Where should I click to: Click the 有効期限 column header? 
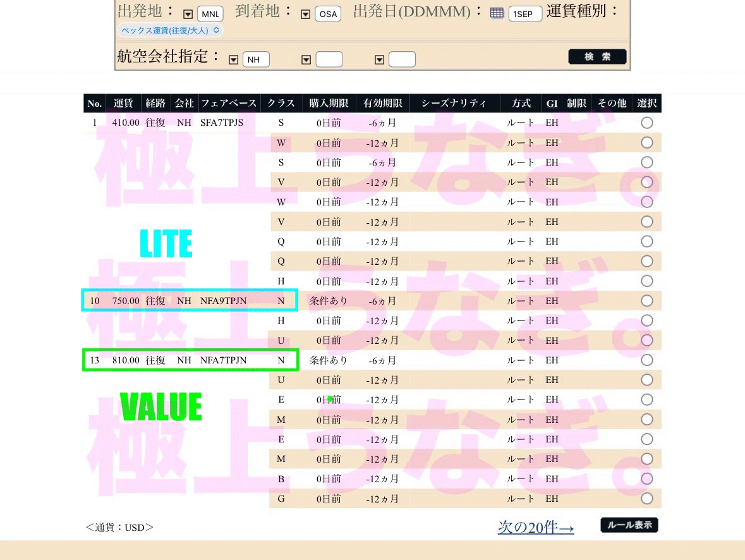(x=383, y=103)
